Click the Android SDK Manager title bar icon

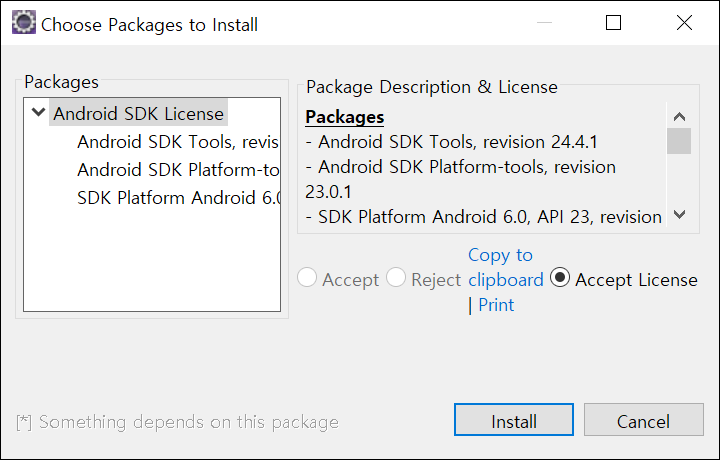coord(23,22)
